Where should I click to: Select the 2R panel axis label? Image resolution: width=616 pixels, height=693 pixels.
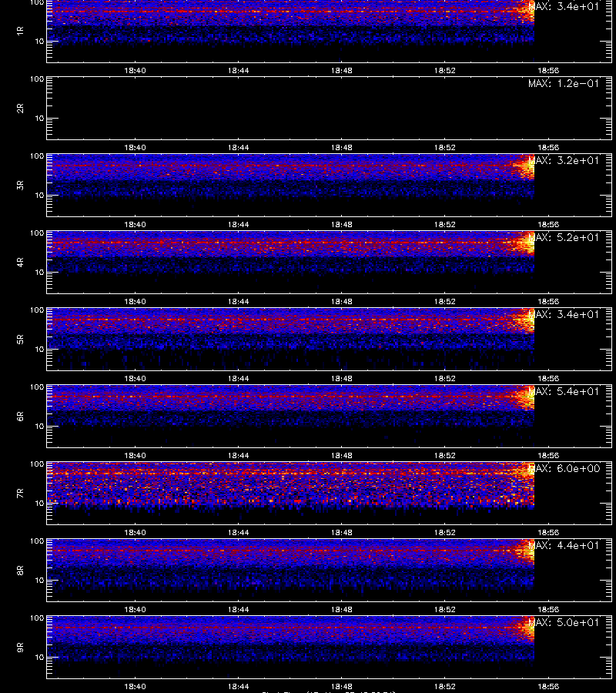coord(20,109)
